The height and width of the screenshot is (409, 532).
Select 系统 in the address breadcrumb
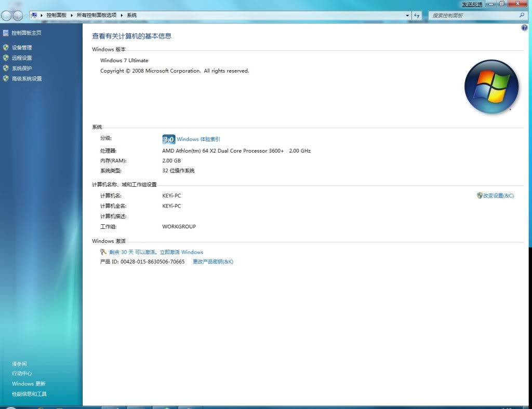131,15
